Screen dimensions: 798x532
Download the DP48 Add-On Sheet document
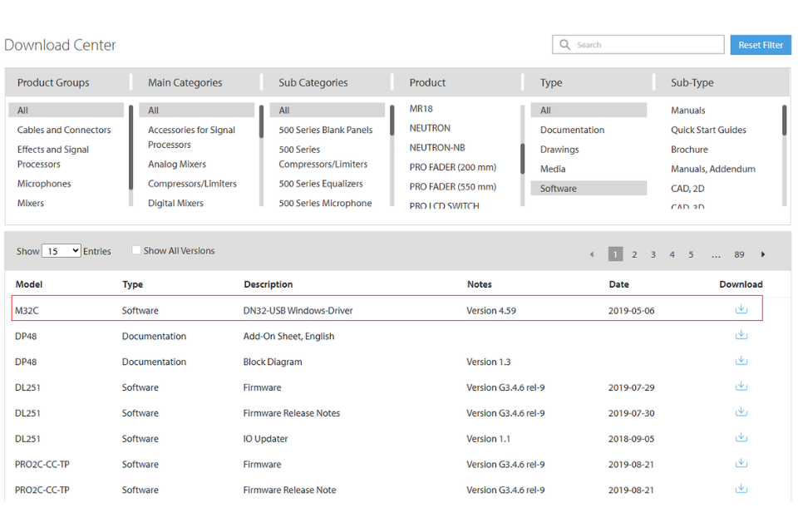pos(741,336)
